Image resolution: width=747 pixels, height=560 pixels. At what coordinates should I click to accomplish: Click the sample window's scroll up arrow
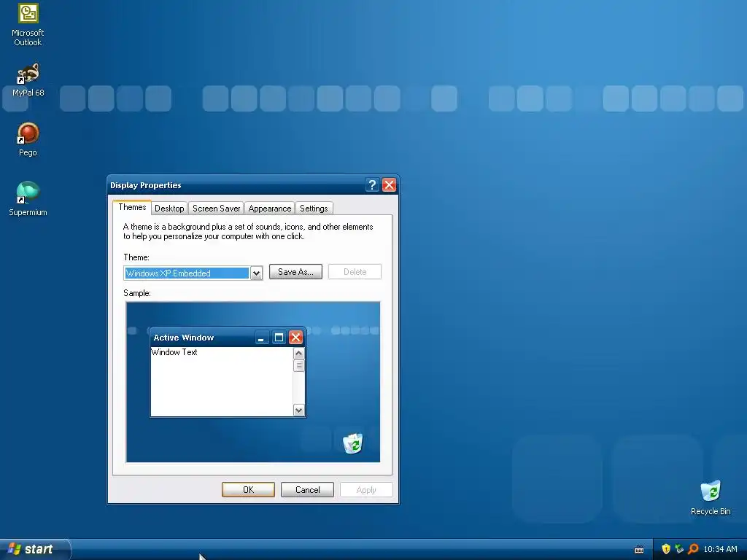coord(298,354)
